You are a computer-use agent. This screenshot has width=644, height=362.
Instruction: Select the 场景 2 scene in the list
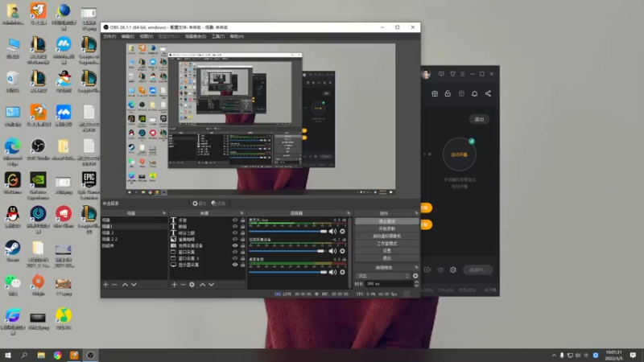coord(134,232)
